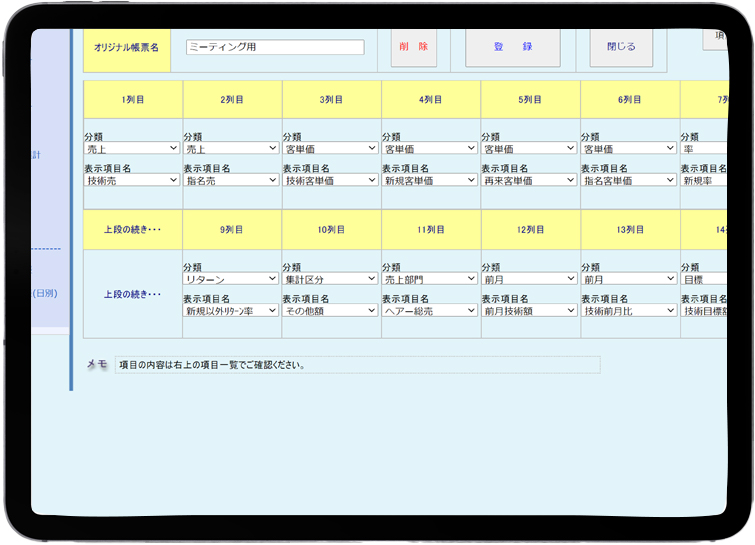Click the オリジナル帳票名 text field
The image size is (755, 545).
[x=275, y=47]
